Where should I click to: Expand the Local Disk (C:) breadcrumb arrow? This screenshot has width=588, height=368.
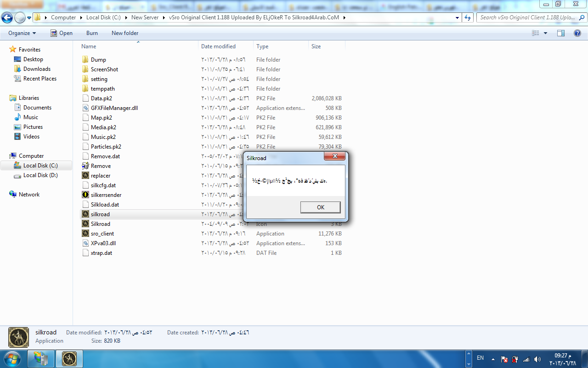tap(126, 17)
